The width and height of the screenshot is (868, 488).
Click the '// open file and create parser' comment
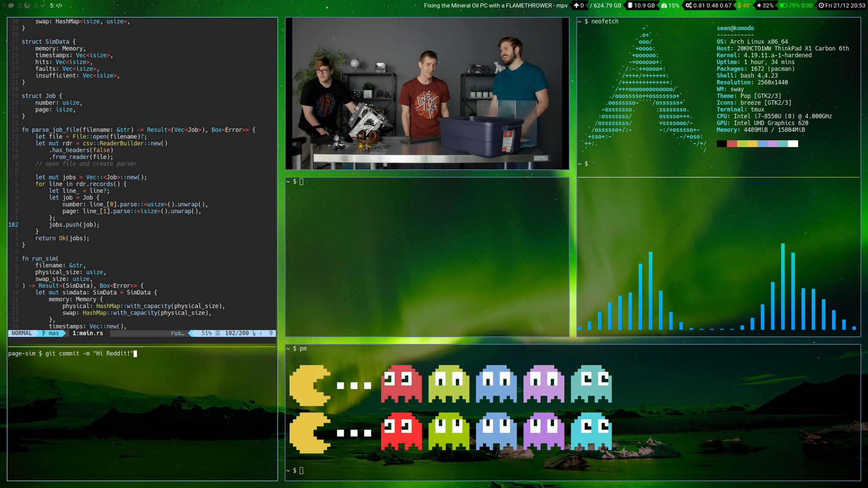86,164
